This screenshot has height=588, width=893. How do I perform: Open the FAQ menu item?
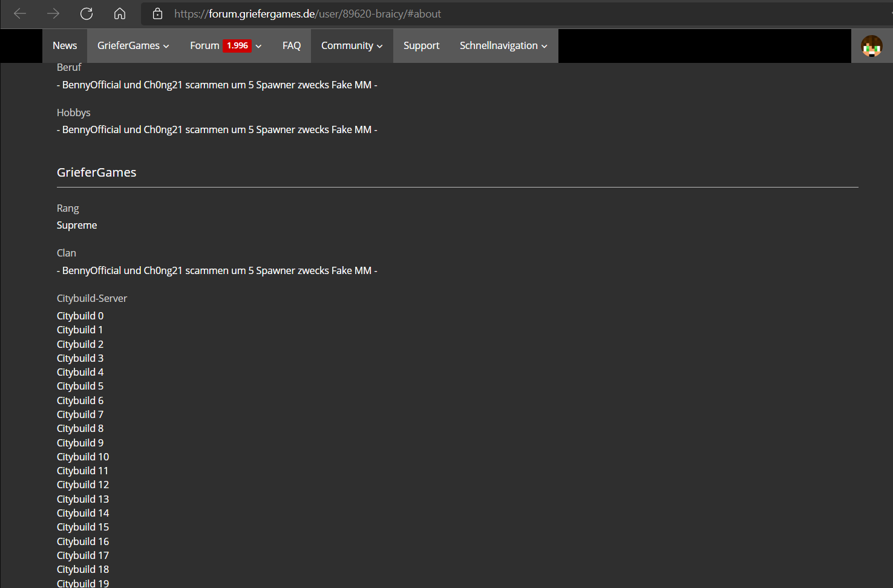click(x=292, y=46)
